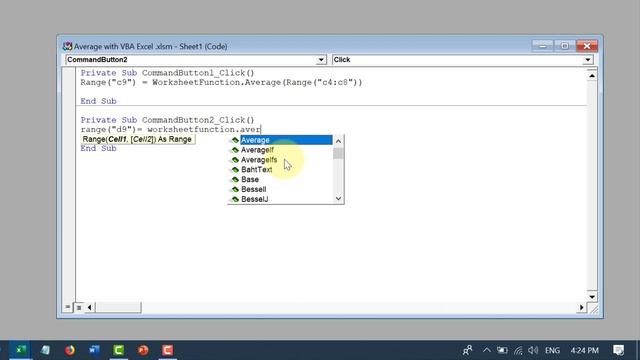Select BahtText in the autocomplete list

[257, 169]
